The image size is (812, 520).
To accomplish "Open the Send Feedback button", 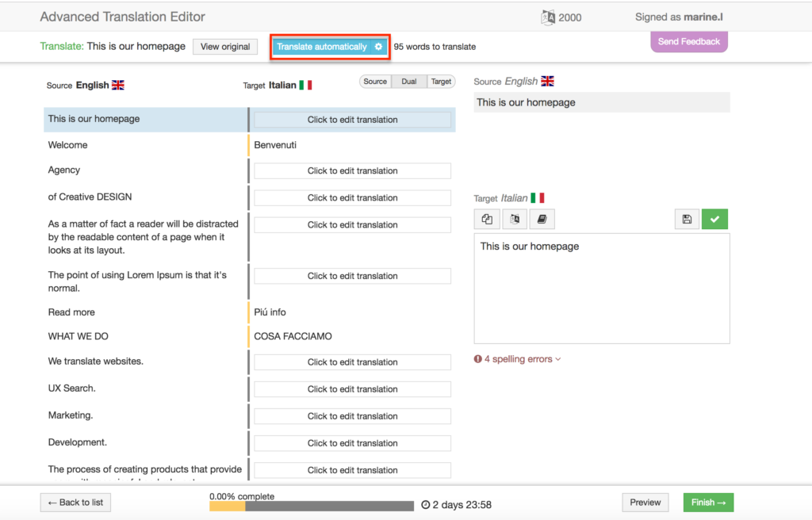I will 689,41.
